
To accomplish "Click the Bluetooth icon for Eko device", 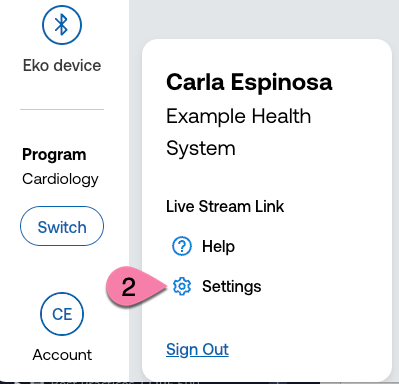I will tap(62, 25).
